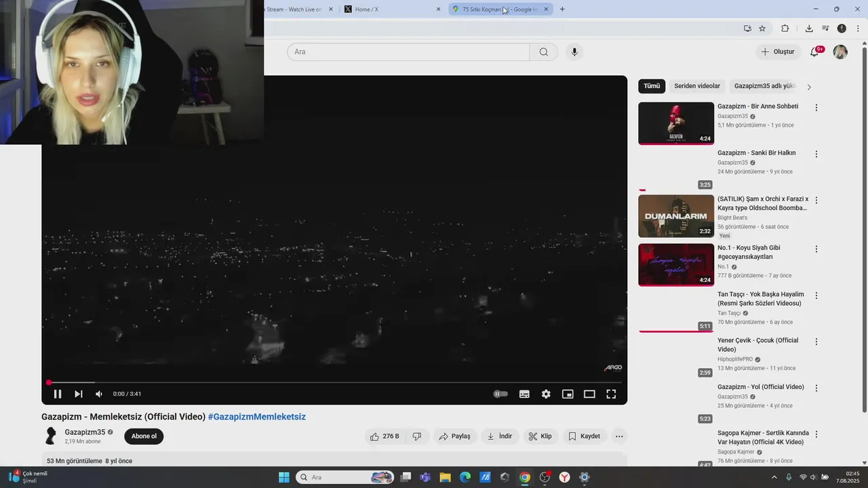Open Chrome media controls icon
The height and width of the screenshot is (488, 868).
point(825,28)
